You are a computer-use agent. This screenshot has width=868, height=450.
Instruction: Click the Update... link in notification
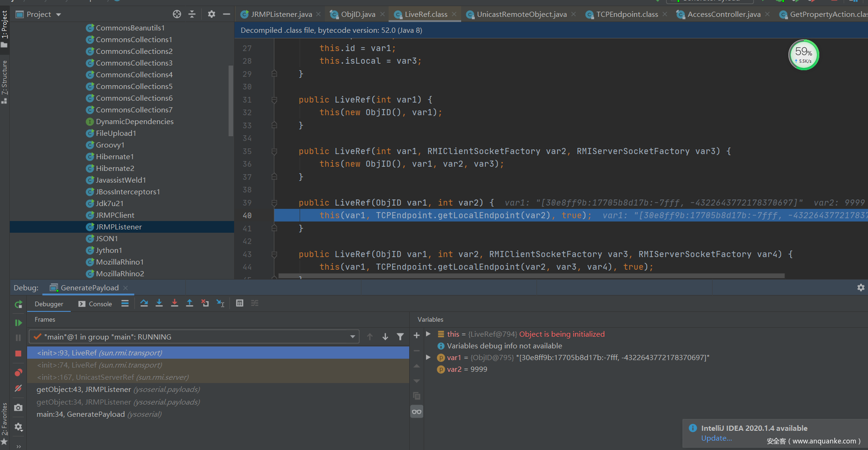[x=716, y=438]
